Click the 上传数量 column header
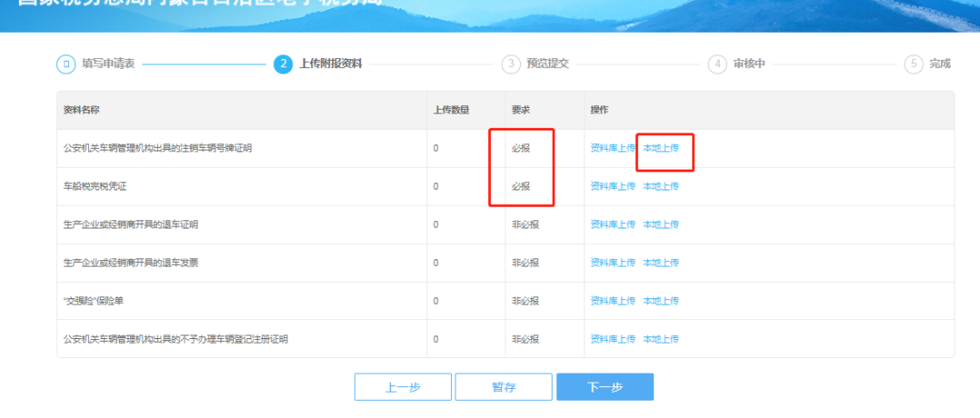 (452, 110)
